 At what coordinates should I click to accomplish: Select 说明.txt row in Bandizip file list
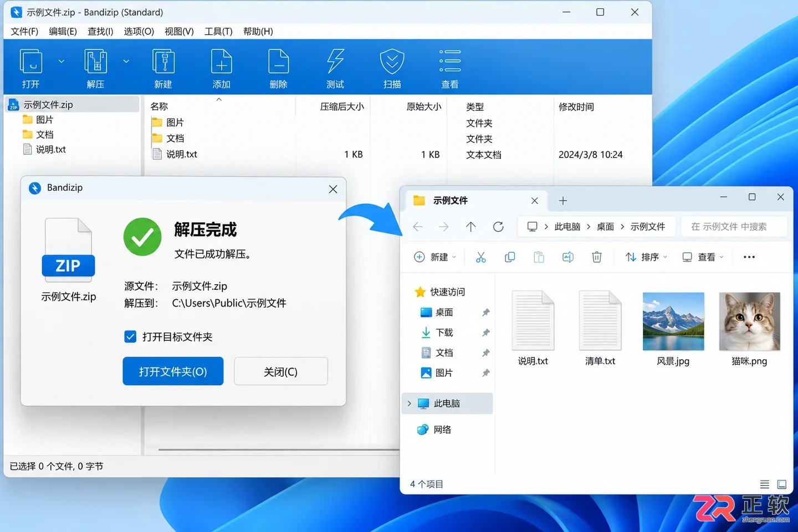tap(388, 155)
